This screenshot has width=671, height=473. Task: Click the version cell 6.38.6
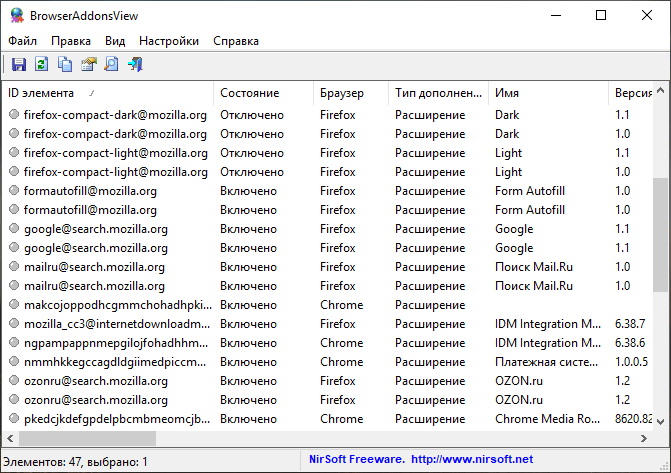(x=630, y=343)
